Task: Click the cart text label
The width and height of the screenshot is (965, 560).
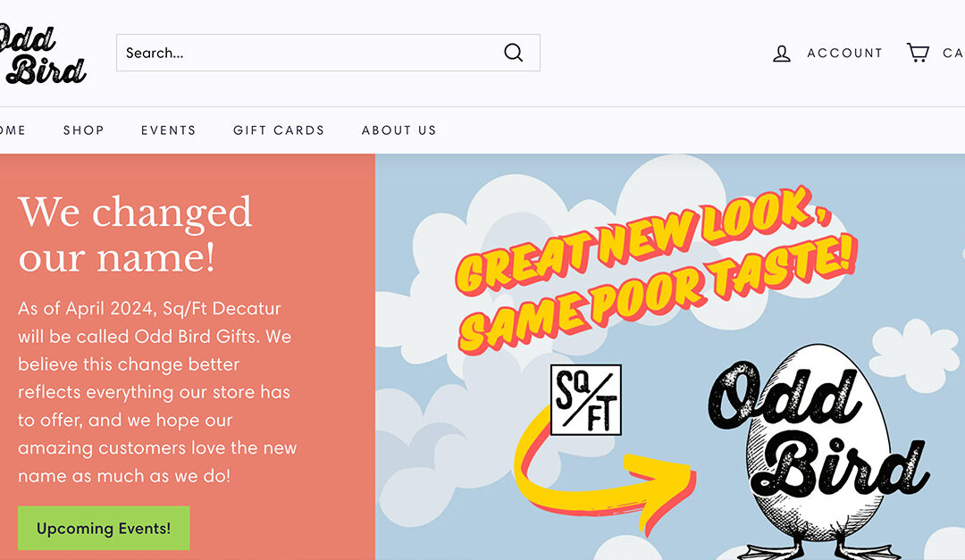Action: 953,53
